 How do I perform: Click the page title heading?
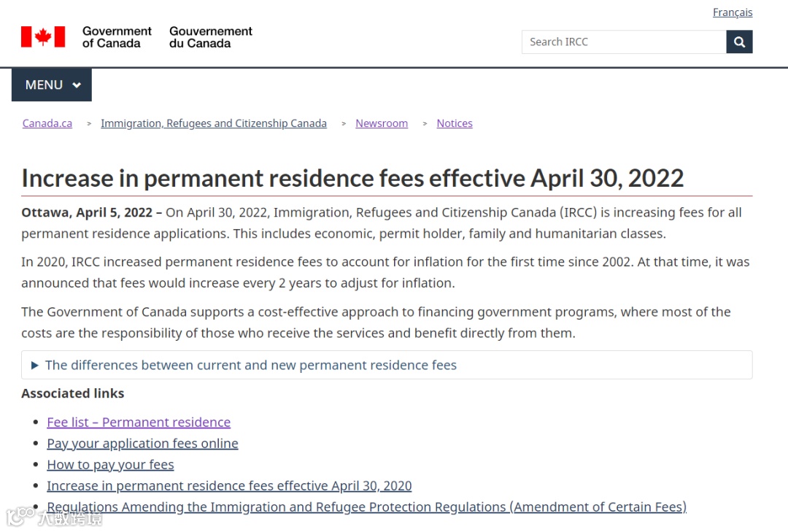pos(352,179)
